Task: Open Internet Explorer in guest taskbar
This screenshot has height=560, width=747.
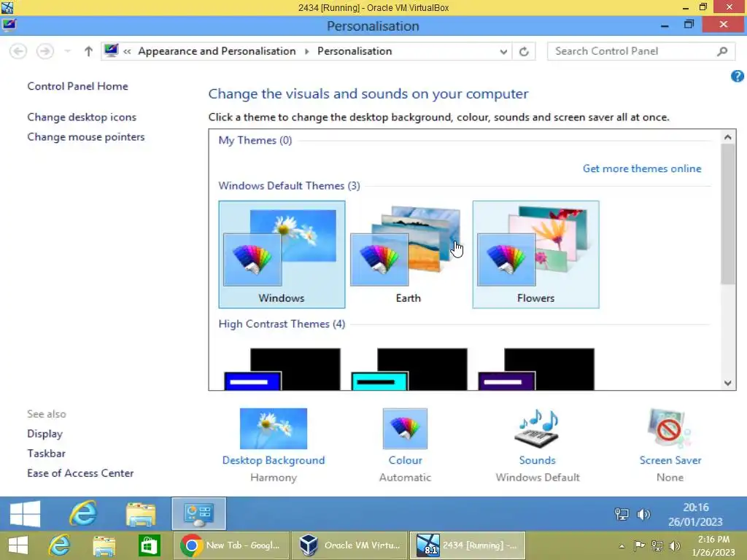Action: tap(83, 513)
